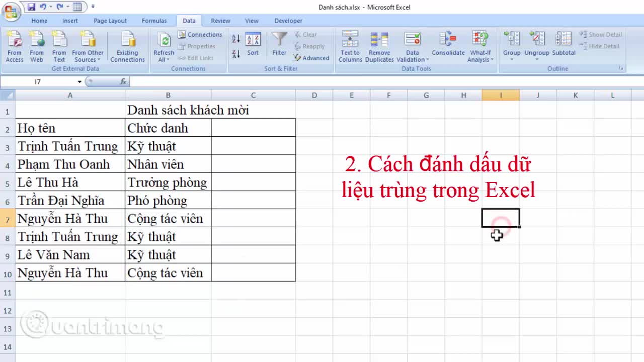This screenshot has width=644, height=362.
Task: Import data From Access
Action: coord(15,47)
